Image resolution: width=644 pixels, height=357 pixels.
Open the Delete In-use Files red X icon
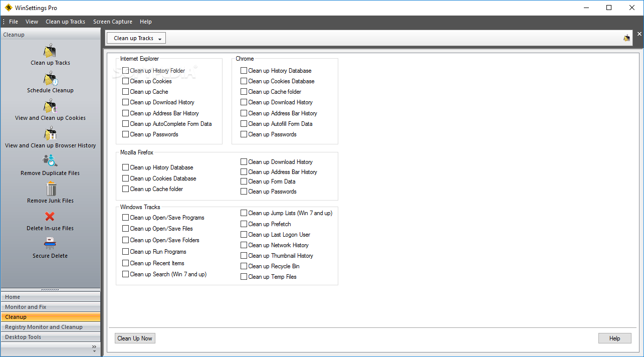point(50,217)
